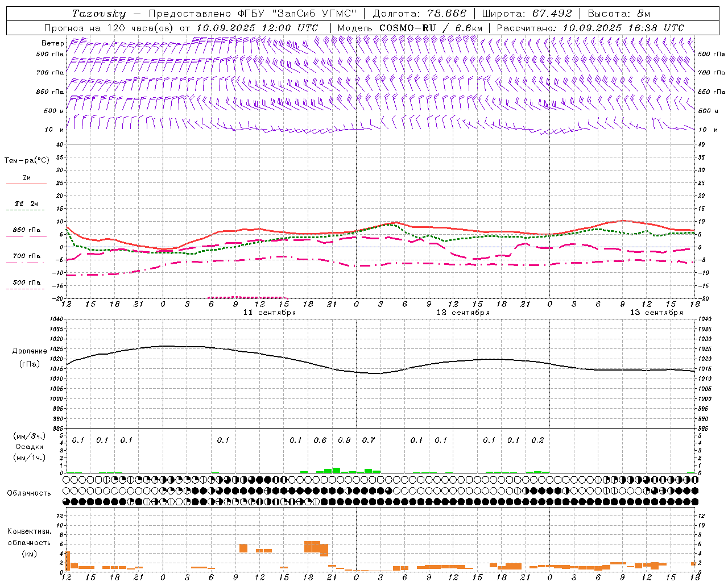728x582 pixels.
Task: Click the tallest orange convective bar at chart start
Action: 68,560
